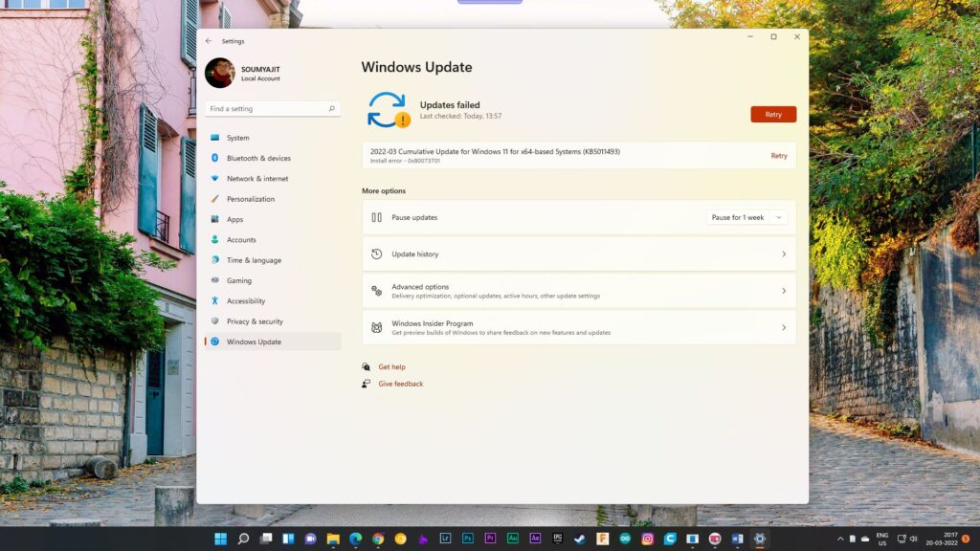
Task: Open Task View on the taskbar
Action: [x=266, y=539]
